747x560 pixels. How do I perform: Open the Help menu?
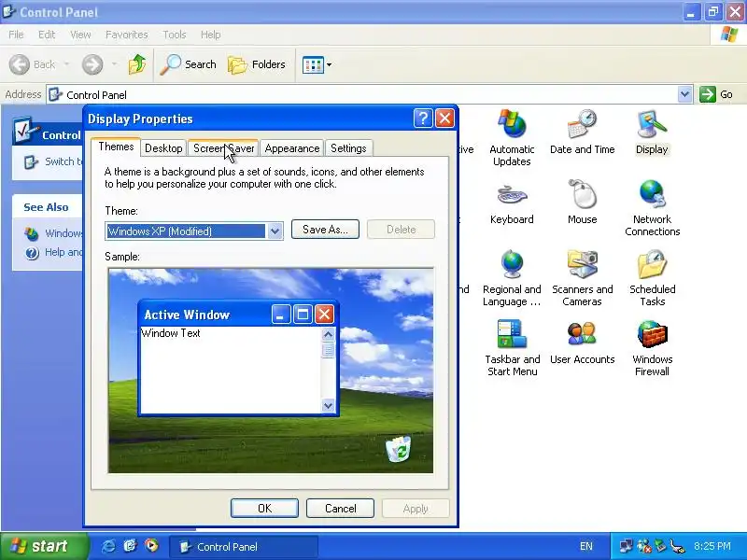click(x=210, y=35)
